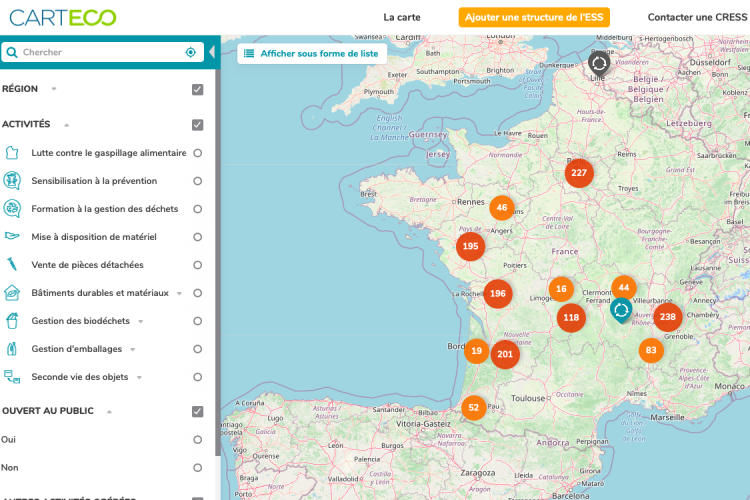Expand Seconde vie des objets sub-list
This screenshot has width=750, height=500.
click(x=139, y=378)
